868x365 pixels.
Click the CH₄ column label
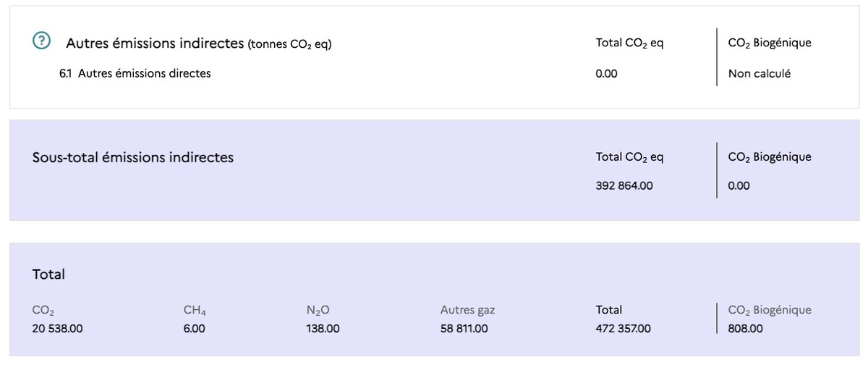[x=195, y=310]
